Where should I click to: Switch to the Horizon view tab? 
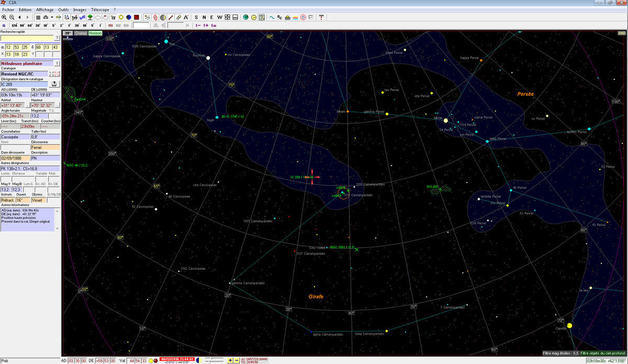(x=95, y=33)
